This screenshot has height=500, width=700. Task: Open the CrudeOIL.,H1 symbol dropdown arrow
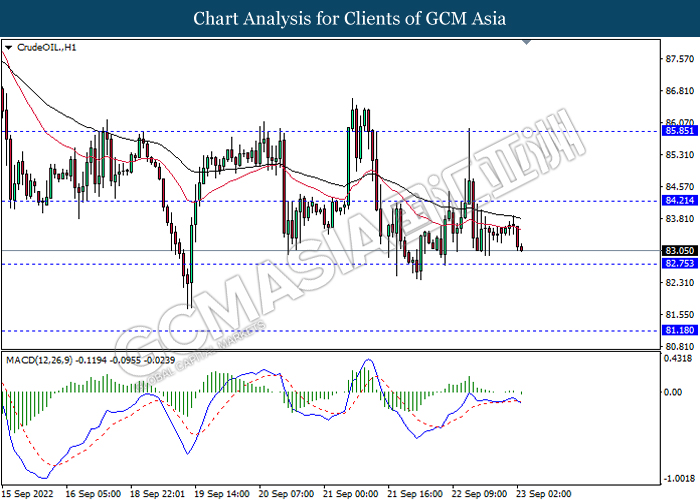coord(8,47)
